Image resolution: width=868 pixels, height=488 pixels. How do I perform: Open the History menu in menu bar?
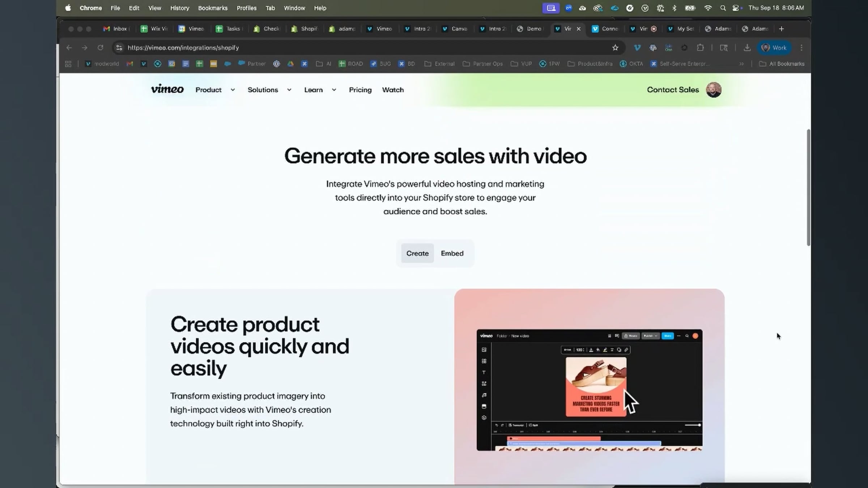coord(180,8)
